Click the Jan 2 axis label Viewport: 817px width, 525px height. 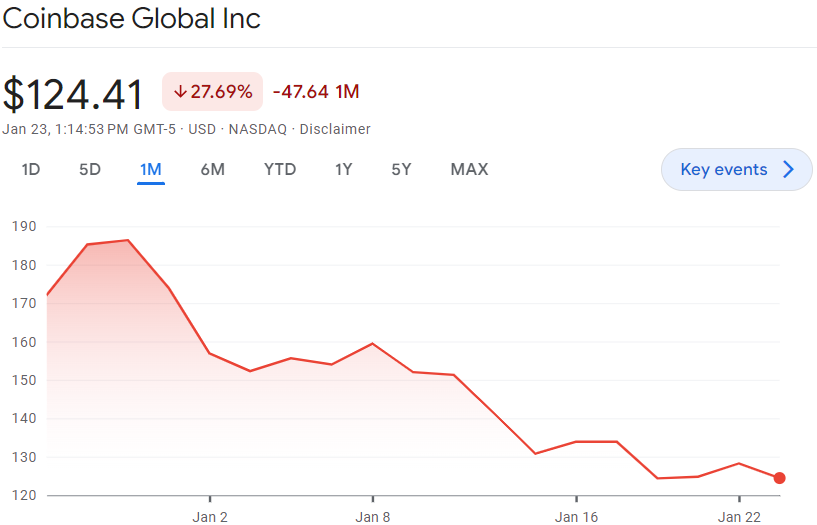210,517
